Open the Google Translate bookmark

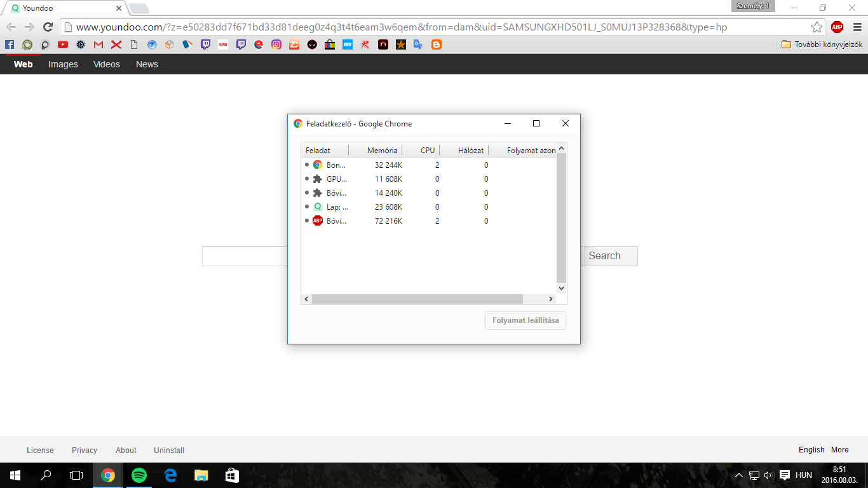click(418, 44)
